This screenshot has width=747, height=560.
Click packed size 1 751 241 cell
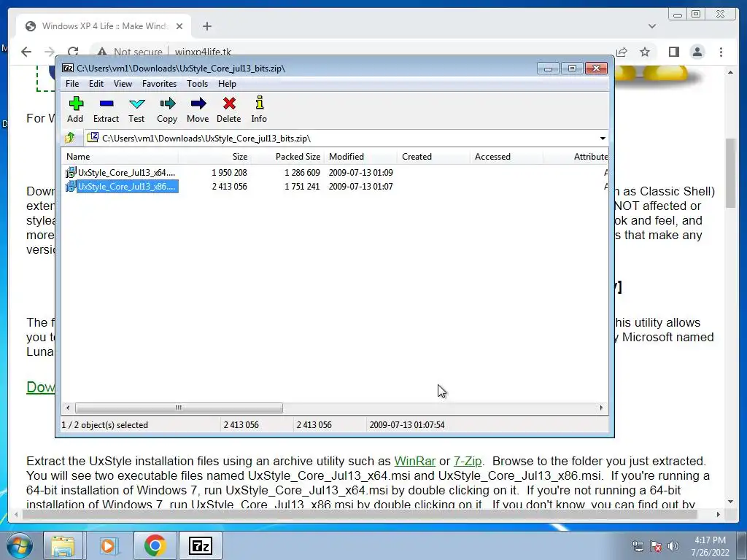[302, 186]
